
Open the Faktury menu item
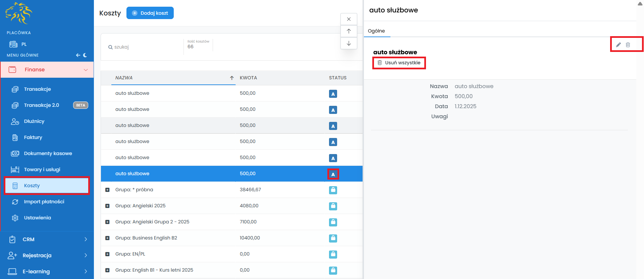click(33, 137)
